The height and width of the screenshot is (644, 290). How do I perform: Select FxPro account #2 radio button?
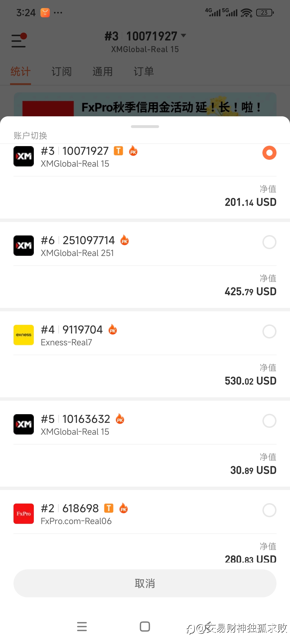[x=269, y=510]
